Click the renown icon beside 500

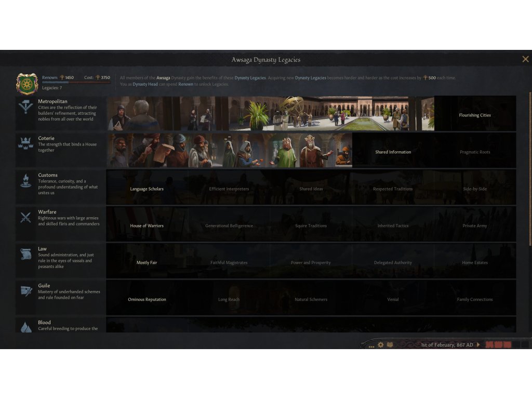(x=425, y=78)
